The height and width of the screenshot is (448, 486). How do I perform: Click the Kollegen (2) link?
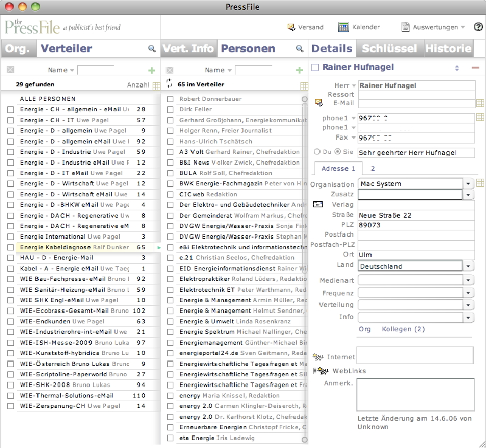click(x=403, y=329)
